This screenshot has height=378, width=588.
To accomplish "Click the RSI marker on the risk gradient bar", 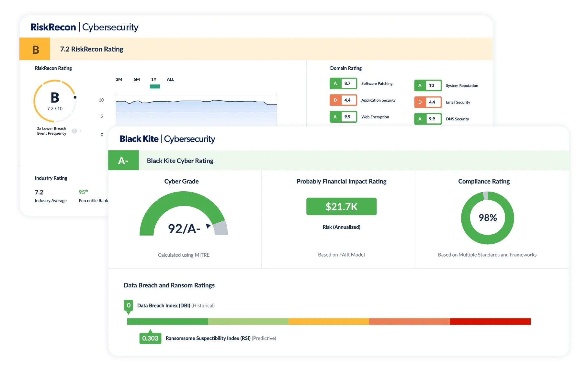I will click(150, 338).
